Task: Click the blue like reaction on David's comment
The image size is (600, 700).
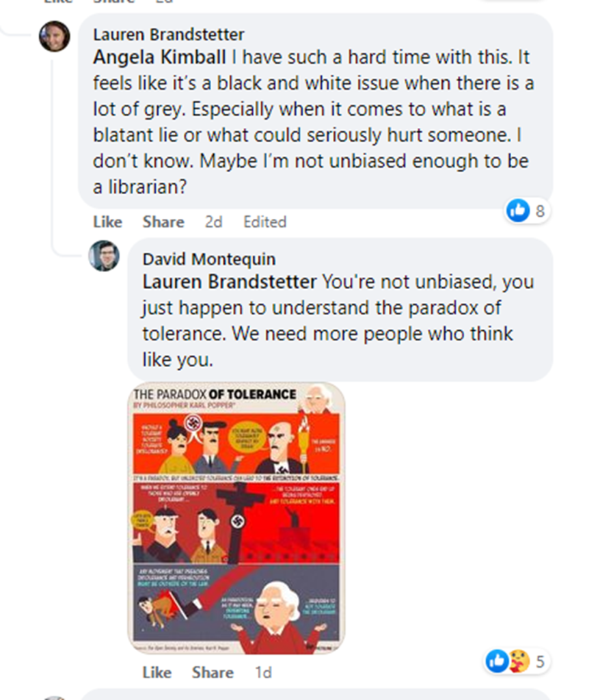Action: (x=497, y=661)
